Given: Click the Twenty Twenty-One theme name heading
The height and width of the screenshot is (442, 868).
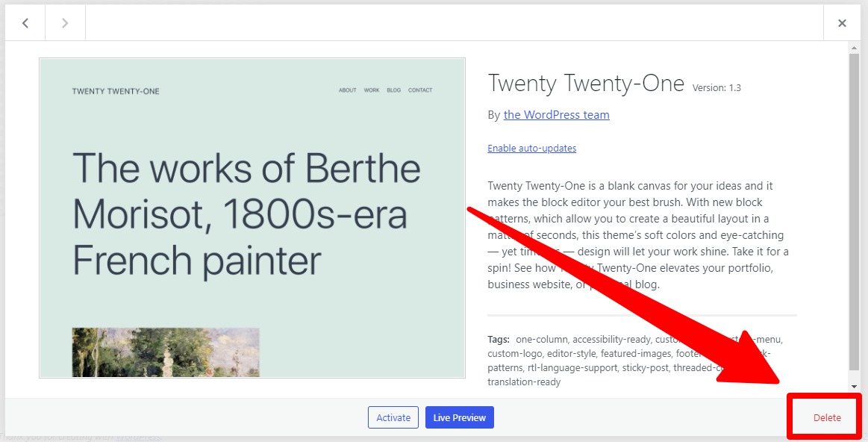Looking at the screenshot, I should click(586, 84).
